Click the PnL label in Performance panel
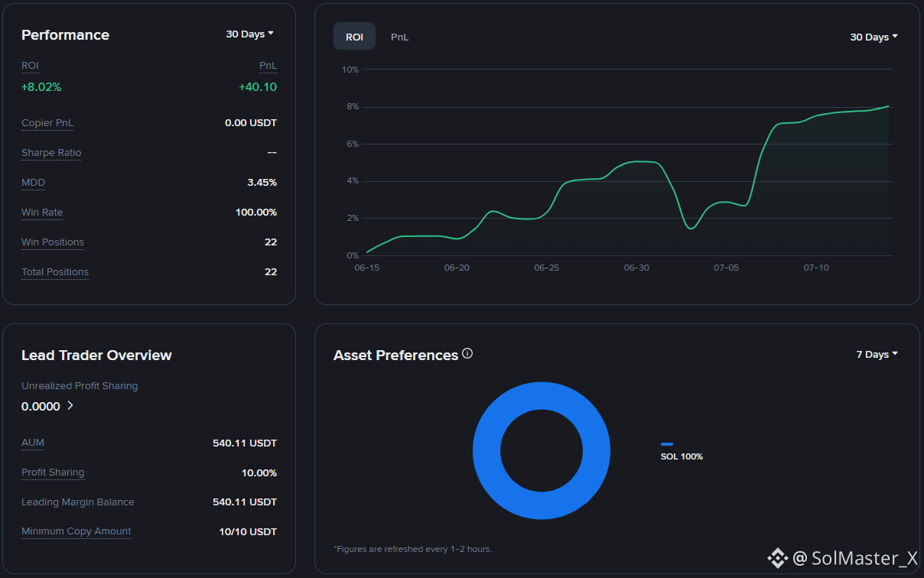The height and width of the screenshot is (578, 924). pos(268,66)
